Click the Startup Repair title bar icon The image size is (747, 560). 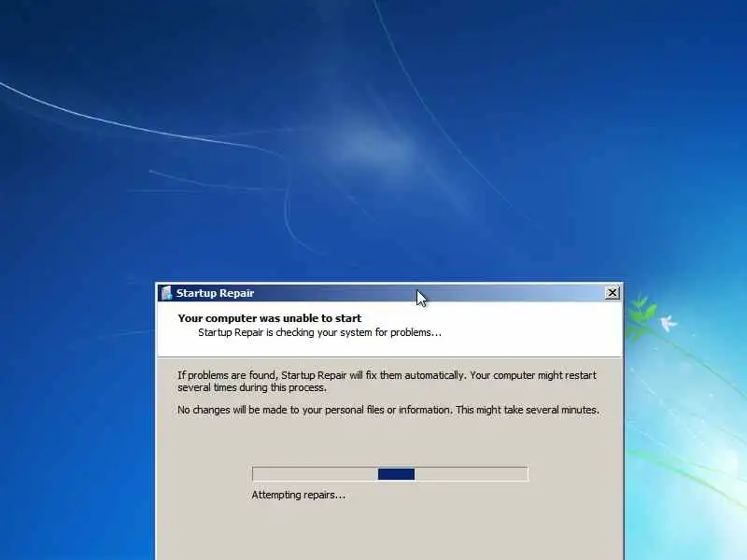pyautogui.click(x=166, y=293)
